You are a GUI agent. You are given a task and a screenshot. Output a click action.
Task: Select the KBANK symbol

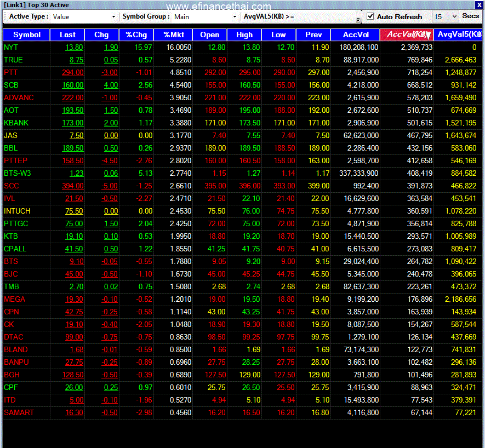pyautogui.click(x=16, y=123)
